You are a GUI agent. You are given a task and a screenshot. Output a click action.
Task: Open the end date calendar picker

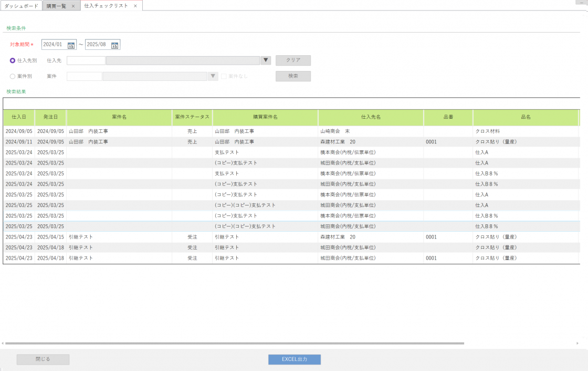point(115,45)
